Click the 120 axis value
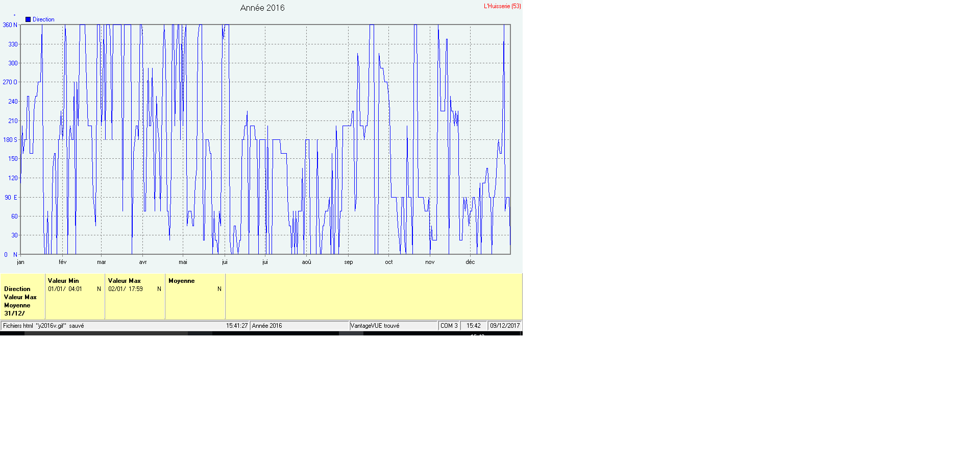Screen dimensions: 980x460 [x=13, y=178]
